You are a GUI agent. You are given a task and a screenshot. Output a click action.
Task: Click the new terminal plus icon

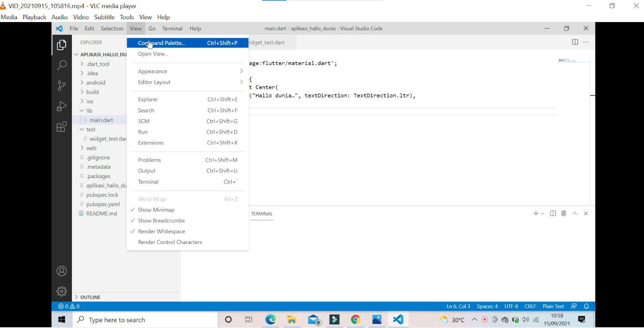click(x=536, y=213)
